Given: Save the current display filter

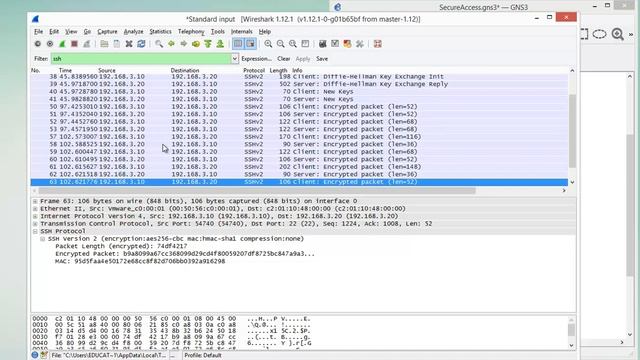Looking at the screenshot, I should pos(322,59).
